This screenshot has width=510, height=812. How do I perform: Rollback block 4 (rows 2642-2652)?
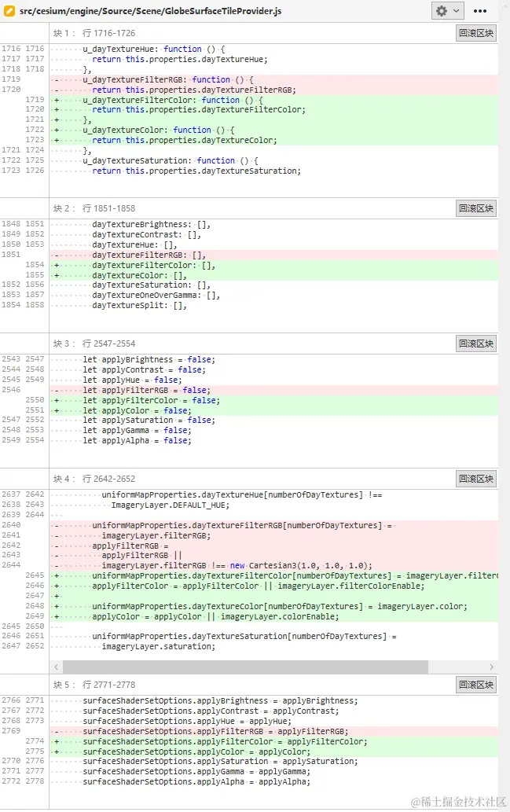[476, 479]
